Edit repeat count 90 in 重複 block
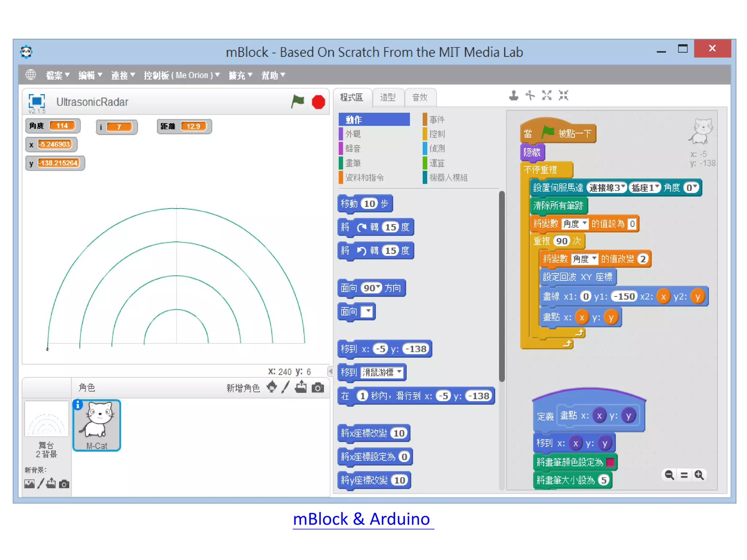 pyautogui.click(x=562, y=241)
